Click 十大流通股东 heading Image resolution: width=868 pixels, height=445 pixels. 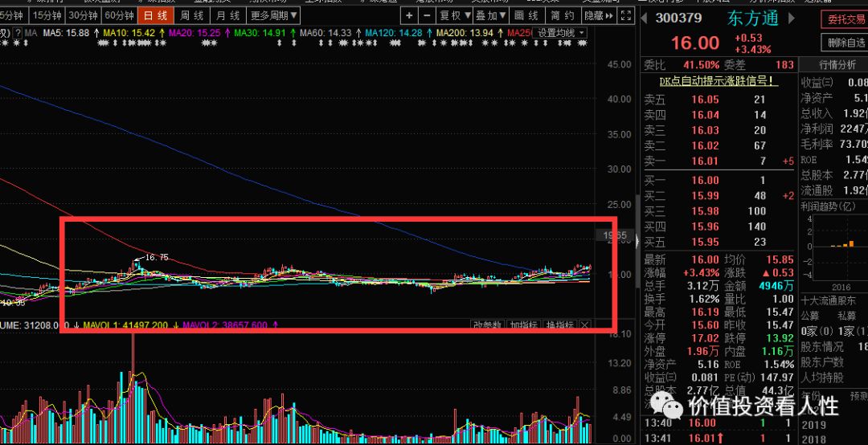pos(828,300)
